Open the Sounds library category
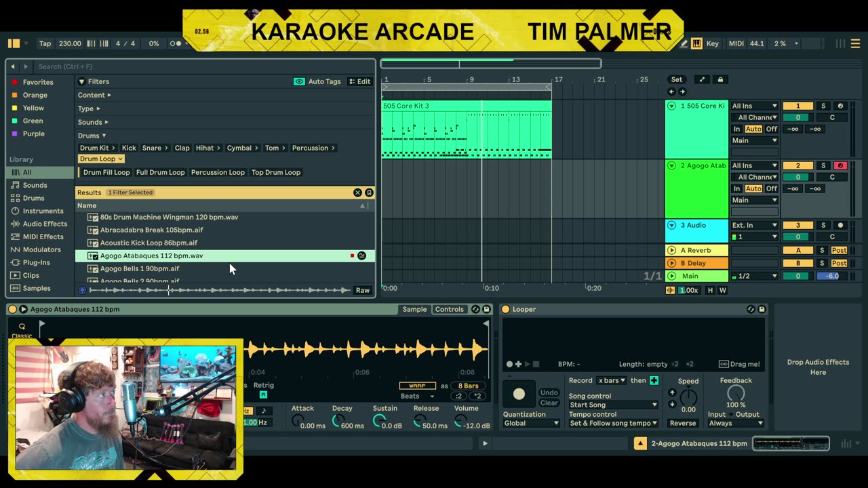The width and height of the screenshot is (868, 488). pos(35,185)
